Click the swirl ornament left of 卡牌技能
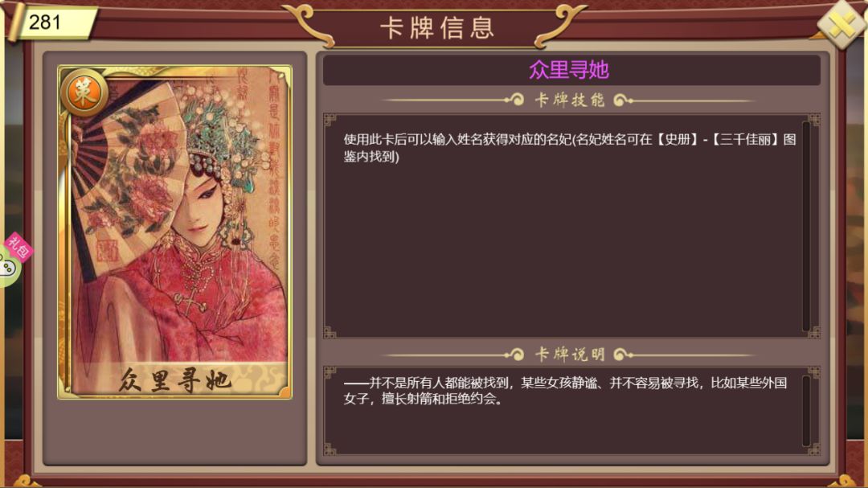This screenshot has width=868, height=488. point(515,100)
